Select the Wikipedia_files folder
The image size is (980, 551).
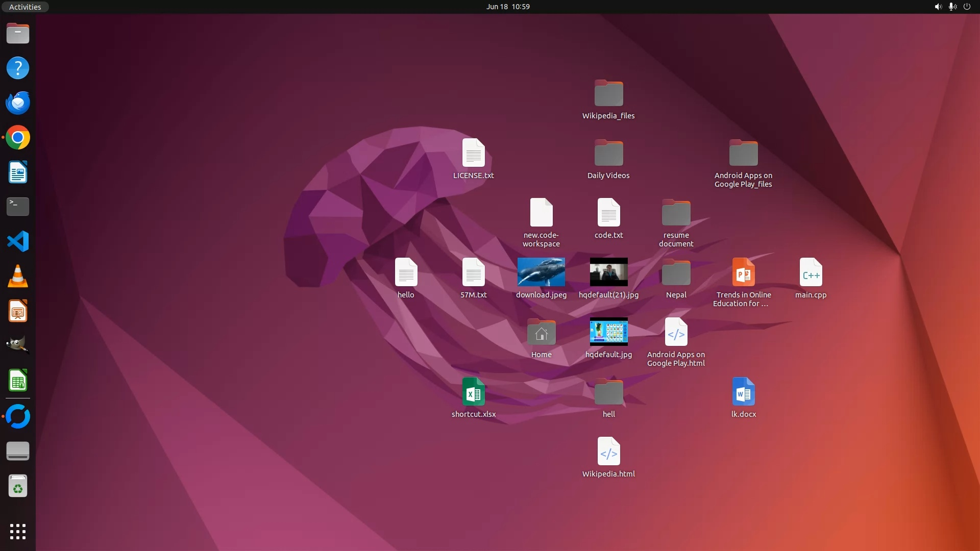coord(608,93)
